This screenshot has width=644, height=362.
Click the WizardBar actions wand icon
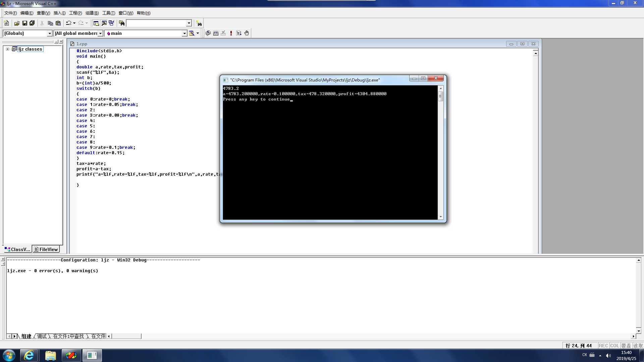tap(192, 33)
